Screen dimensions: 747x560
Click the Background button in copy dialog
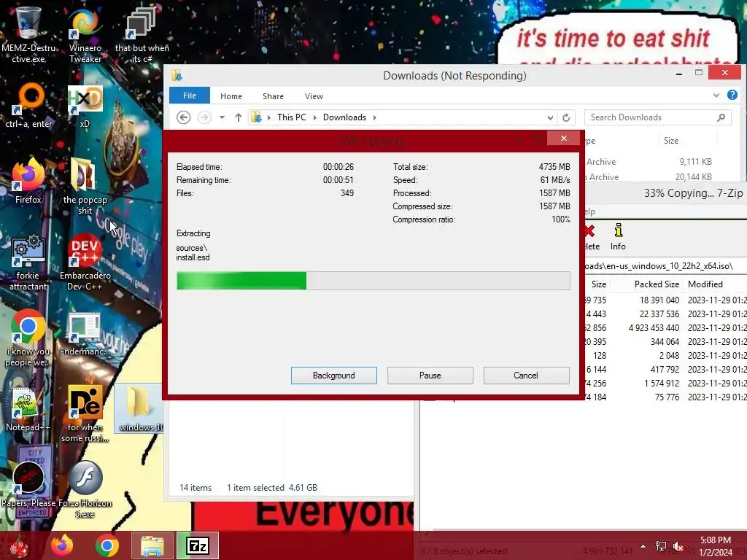(334, 376)
